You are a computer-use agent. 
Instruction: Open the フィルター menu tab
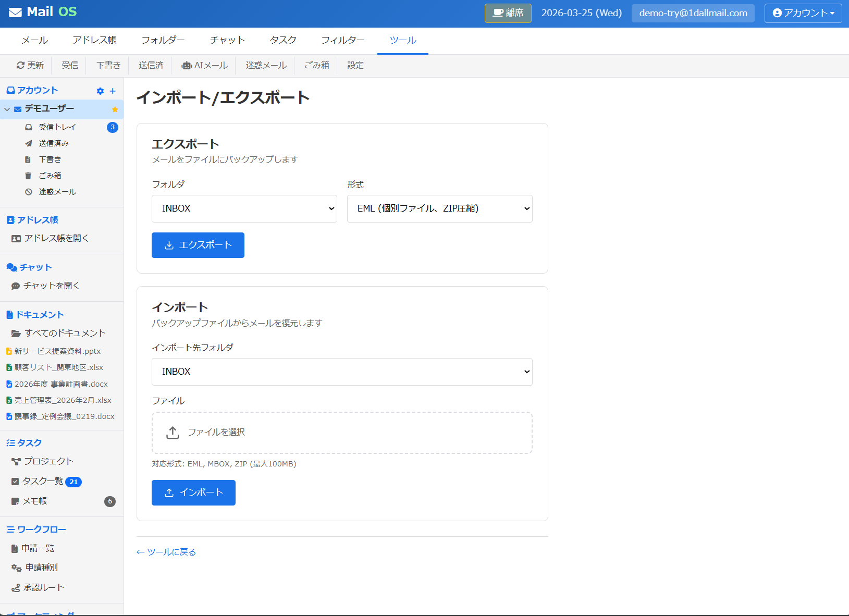pyautogui.click(x=343, y=40)
